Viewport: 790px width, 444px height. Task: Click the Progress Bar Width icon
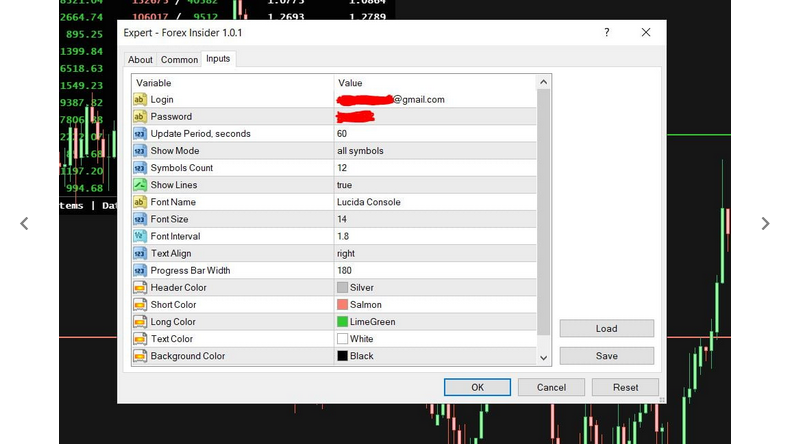click(x=140, y=271)
